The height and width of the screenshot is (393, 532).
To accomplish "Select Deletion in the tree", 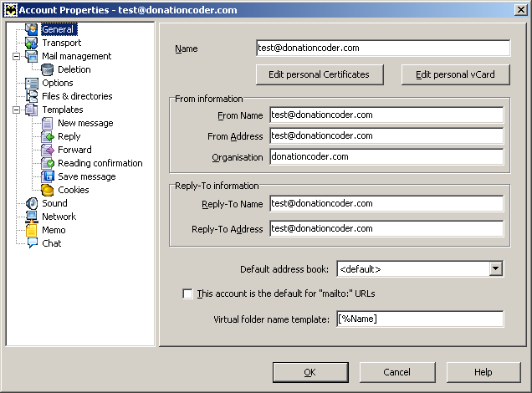I will (x=74, y=69).
